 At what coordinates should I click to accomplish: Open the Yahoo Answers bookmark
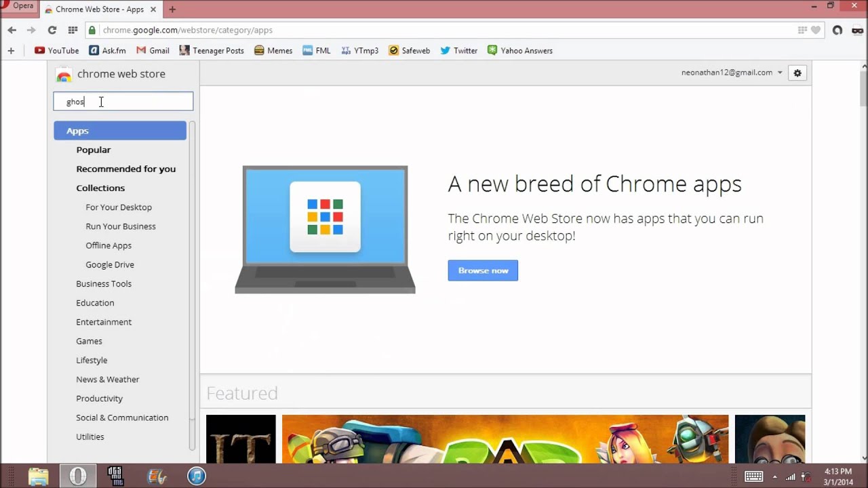tap(520, 50)
